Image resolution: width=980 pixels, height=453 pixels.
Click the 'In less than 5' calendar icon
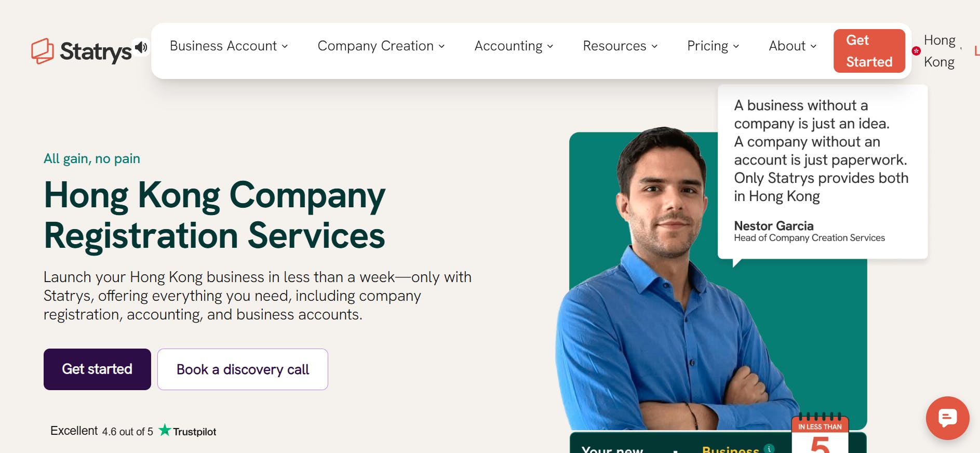(x=820, y=434)
